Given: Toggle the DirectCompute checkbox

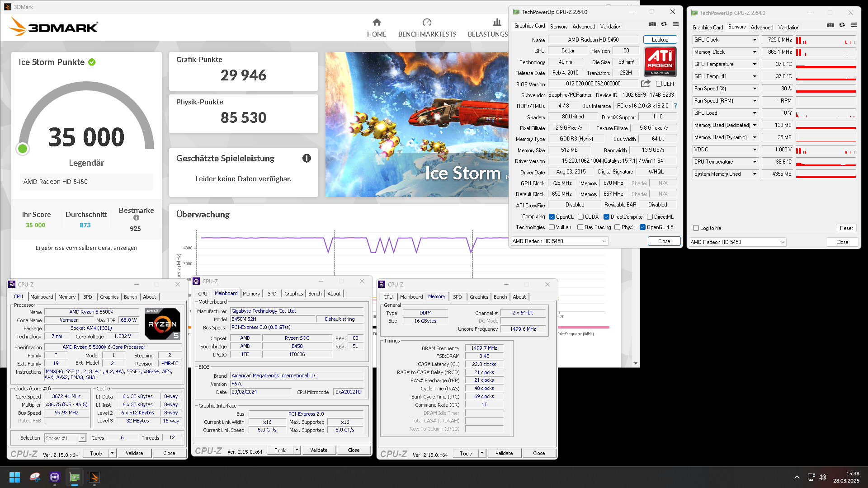Looking at the screenshot, I should pos(606,217).
